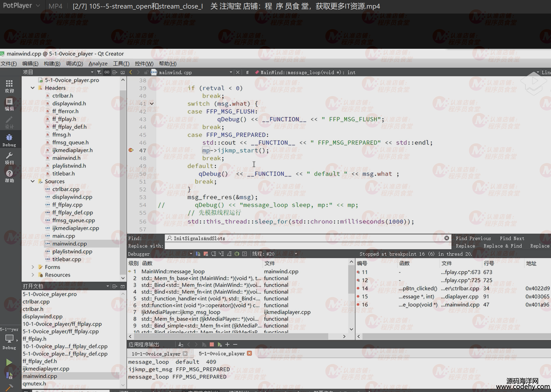This screenshot has width=551, height=392.
Task: Click Replace & Find button
Action: pos(503,246)
